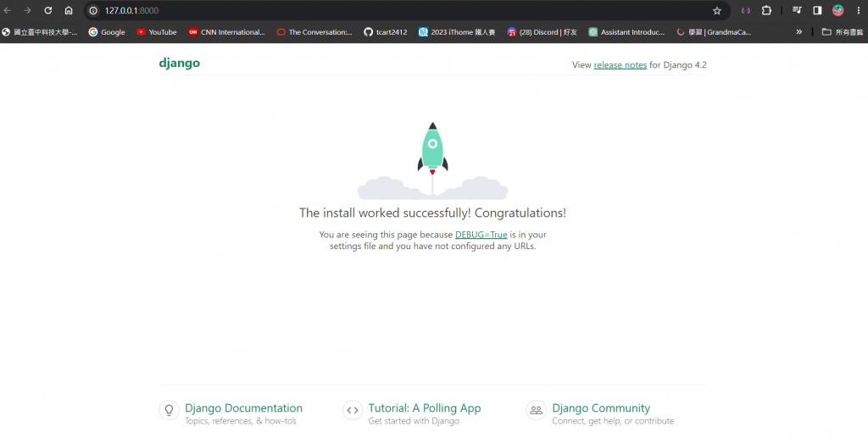Click the code brackets icon beside Tutorial
Image resolution: width=868 pixels, height=438 pixels.
pyautogui.click(x=353, y=410)
